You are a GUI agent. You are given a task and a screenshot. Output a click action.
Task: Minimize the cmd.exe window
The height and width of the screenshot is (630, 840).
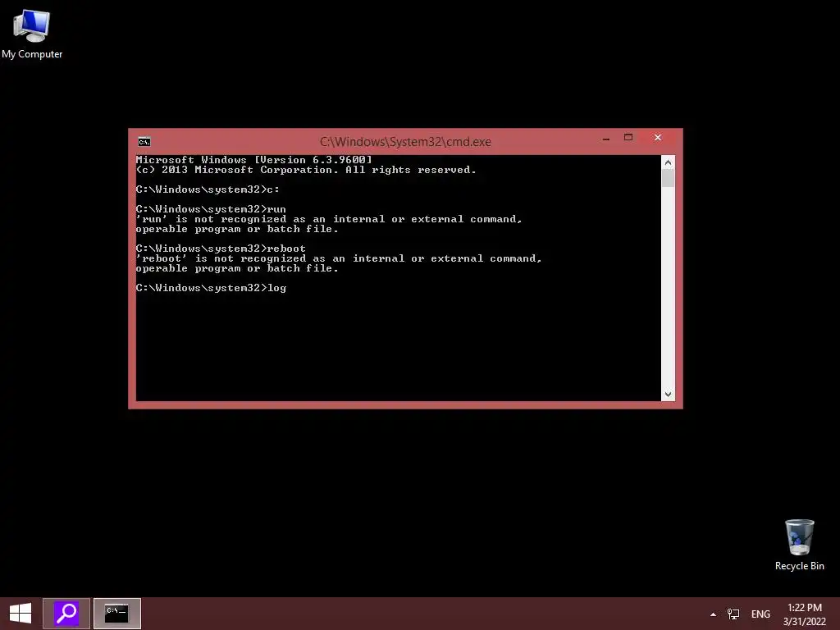pos(606,138)
